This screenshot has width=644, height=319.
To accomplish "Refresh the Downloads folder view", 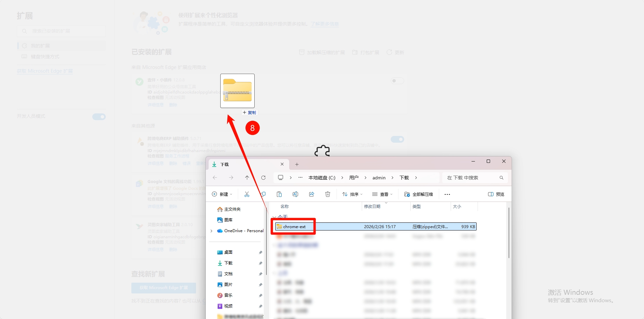I will tap(263, 178).
